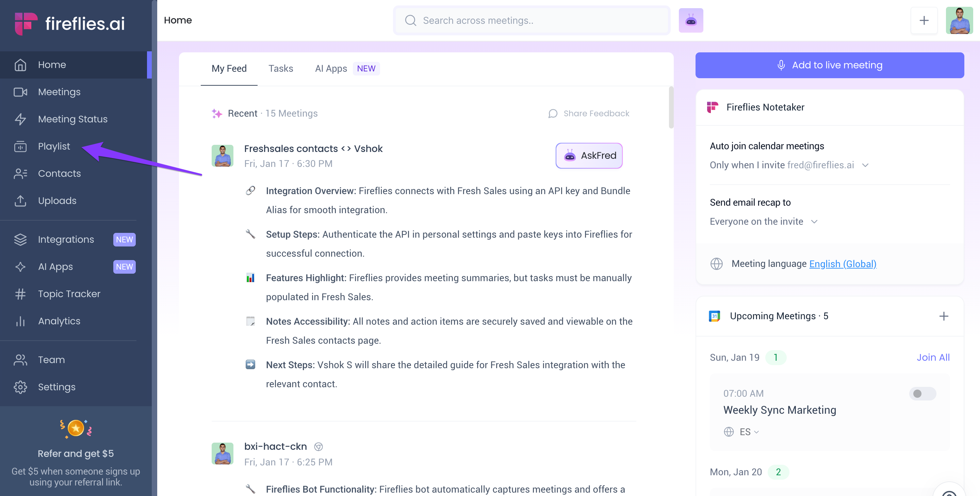
Task: Click the Search across meetings field
Action: (x=532, y=20)
